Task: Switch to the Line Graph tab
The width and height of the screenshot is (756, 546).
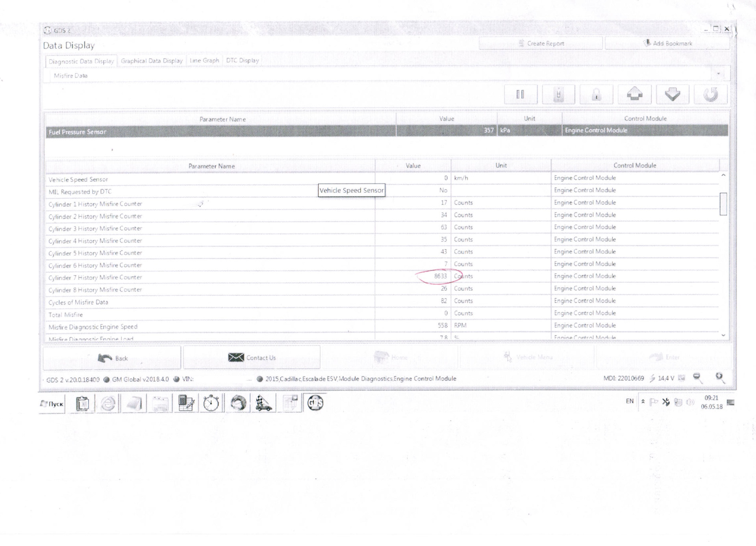Action: [204, 61]
